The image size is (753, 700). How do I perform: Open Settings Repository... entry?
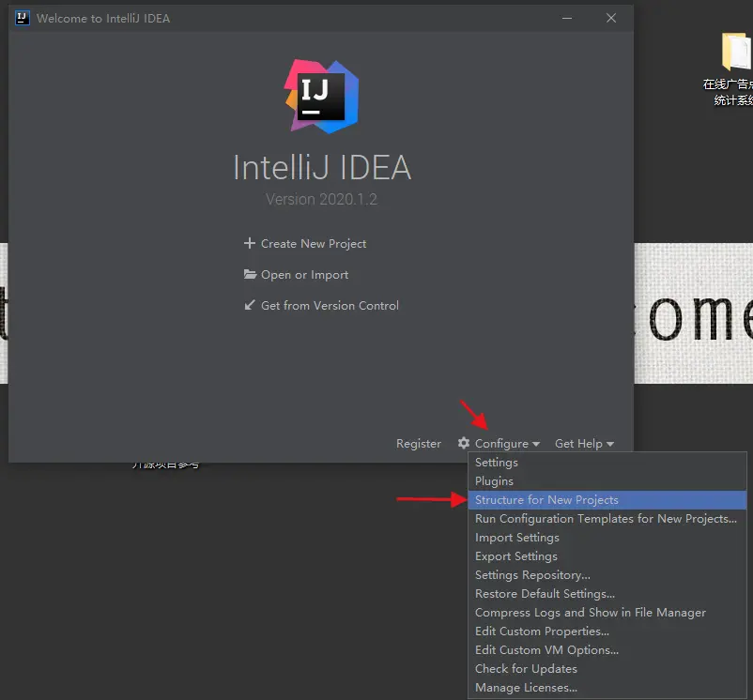[607, 575]
